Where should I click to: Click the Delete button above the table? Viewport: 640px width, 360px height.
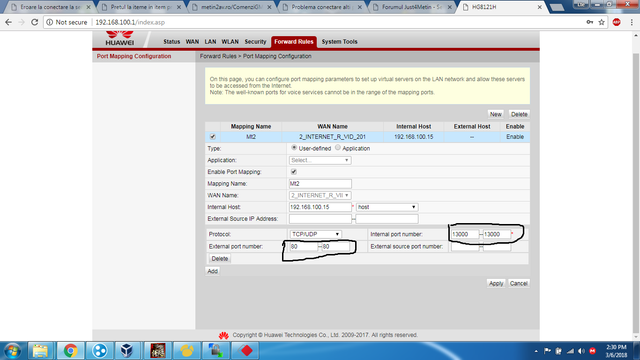click(x=519, y=114)
